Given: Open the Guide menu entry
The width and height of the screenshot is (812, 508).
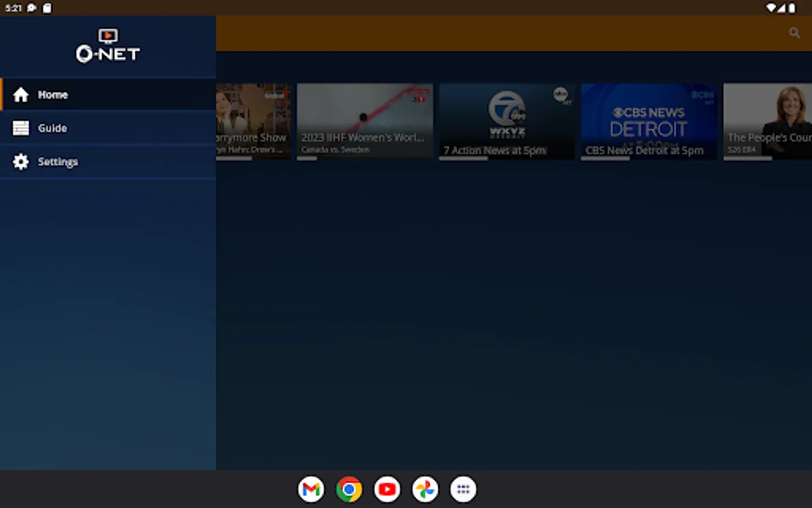Looking at the screenshot, I should [108, 128].
